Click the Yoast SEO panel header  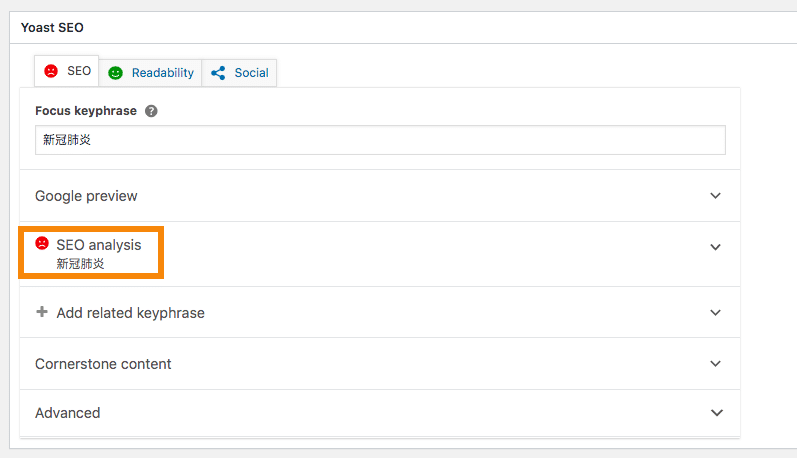pyautogui.click(x=52, y=28)
